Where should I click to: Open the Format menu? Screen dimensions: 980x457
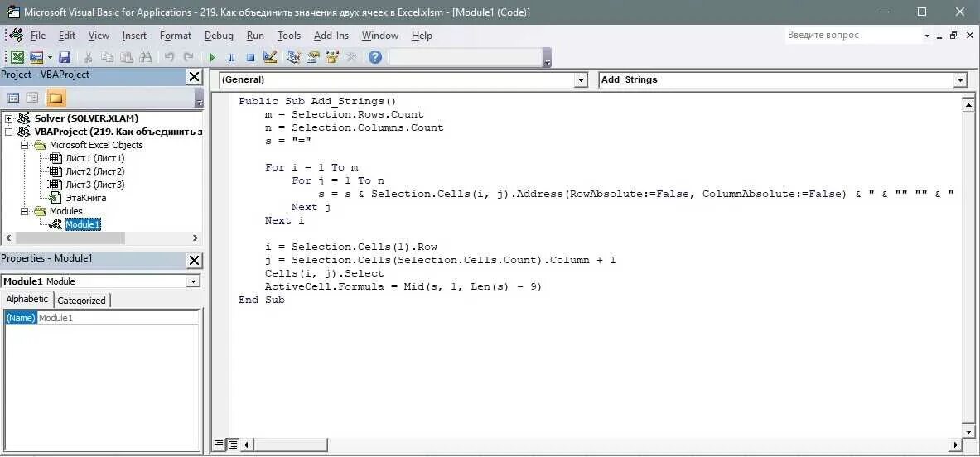[176, 36]
